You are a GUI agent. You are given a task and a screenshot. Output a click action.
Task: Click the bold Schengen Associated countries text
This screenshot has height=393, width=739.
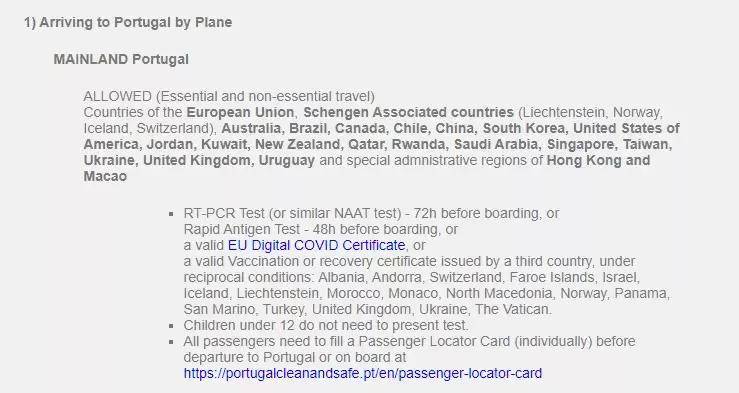point(409,113)
